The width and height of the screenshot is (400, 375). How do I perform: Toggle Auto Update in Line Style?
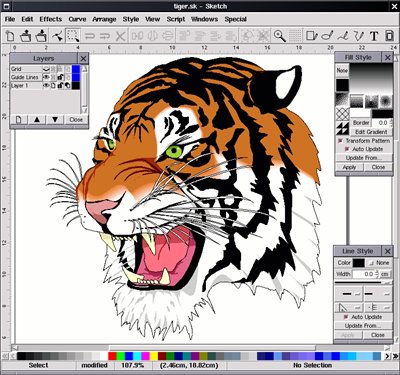coord(346,317)
